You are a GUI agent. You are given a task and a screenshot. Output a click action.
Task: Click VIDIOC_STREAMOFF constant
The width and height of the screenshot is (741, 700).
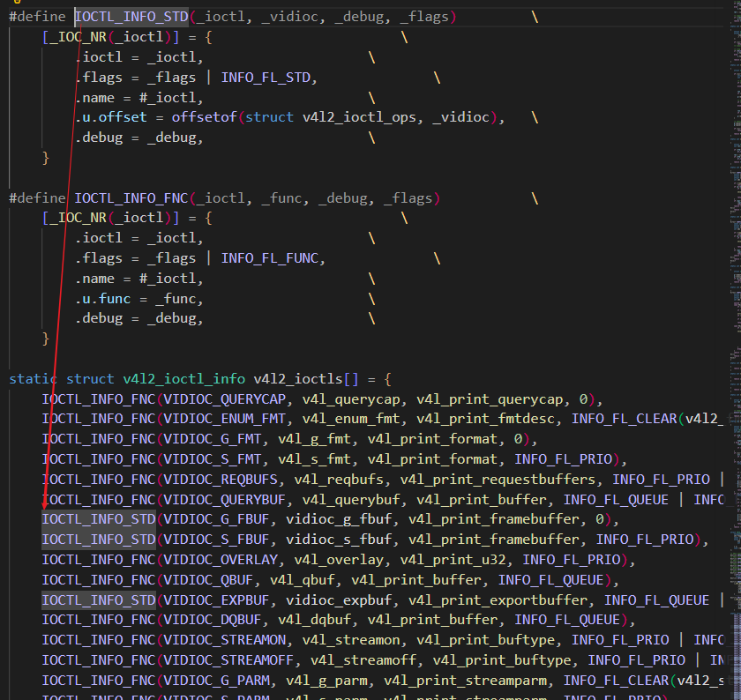(x=228, y=659)
